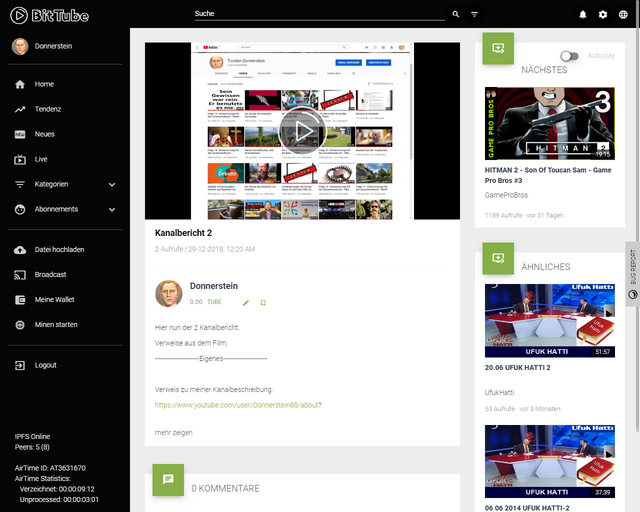640x512 pixels.
Task: Click the bookmark icon beside the pencil
Action: (x=263, y=303)
